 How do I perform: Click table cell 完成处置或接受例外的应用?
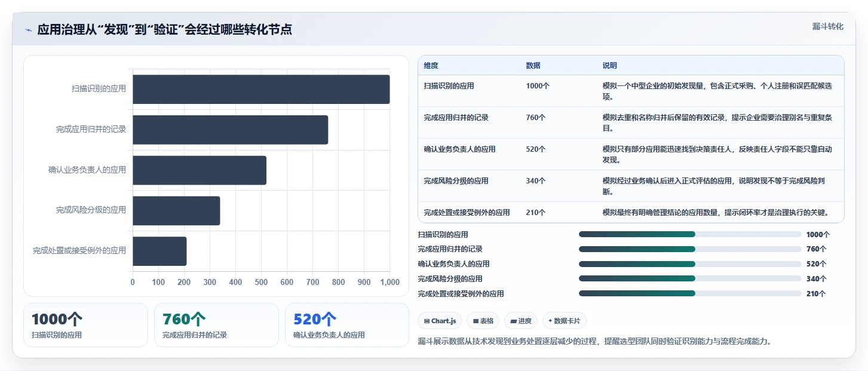tap(467, 213)
